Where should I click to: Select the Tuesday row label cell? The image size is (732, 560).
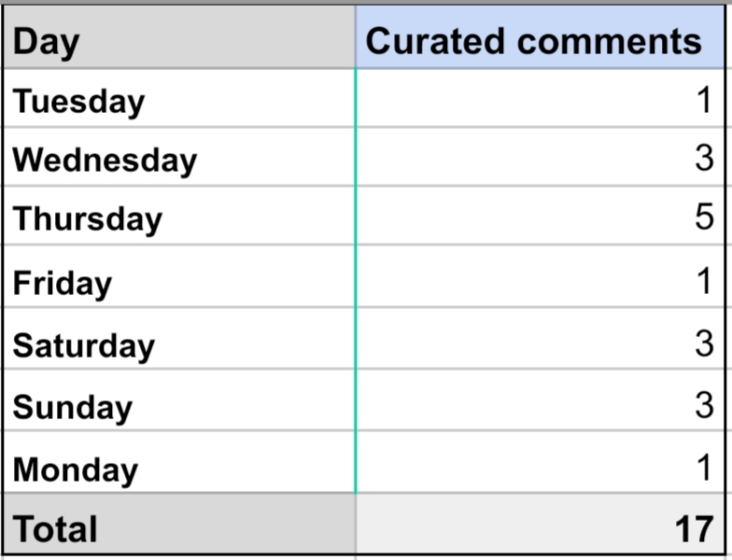[177, 100]
